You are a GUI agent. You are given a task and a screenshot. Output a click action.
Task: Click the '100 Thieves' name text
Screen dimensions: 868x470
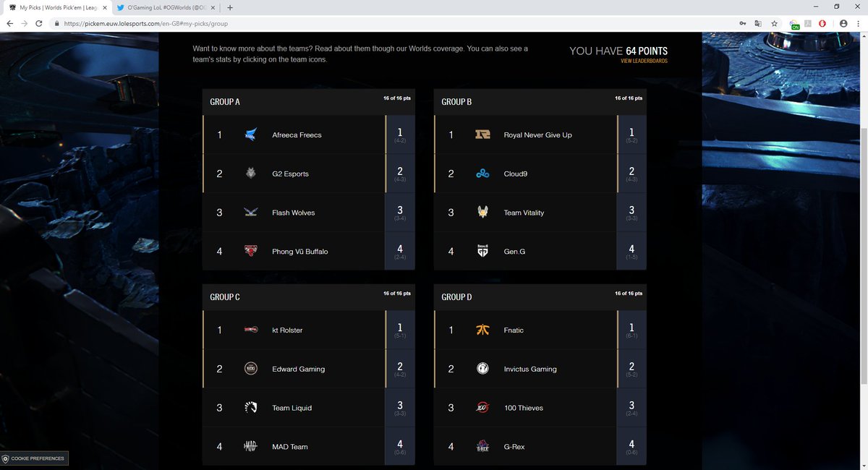point(524,408)
